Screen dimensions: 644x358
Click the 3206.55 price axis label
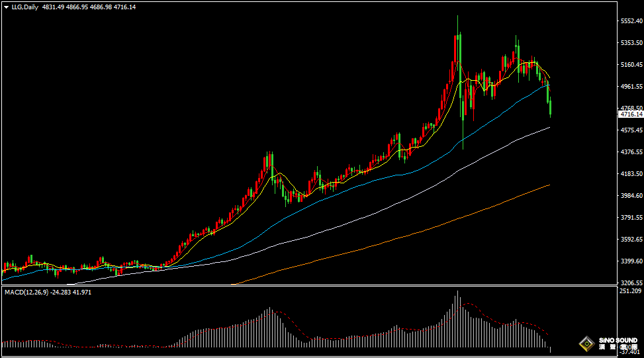tap(630, 283)
